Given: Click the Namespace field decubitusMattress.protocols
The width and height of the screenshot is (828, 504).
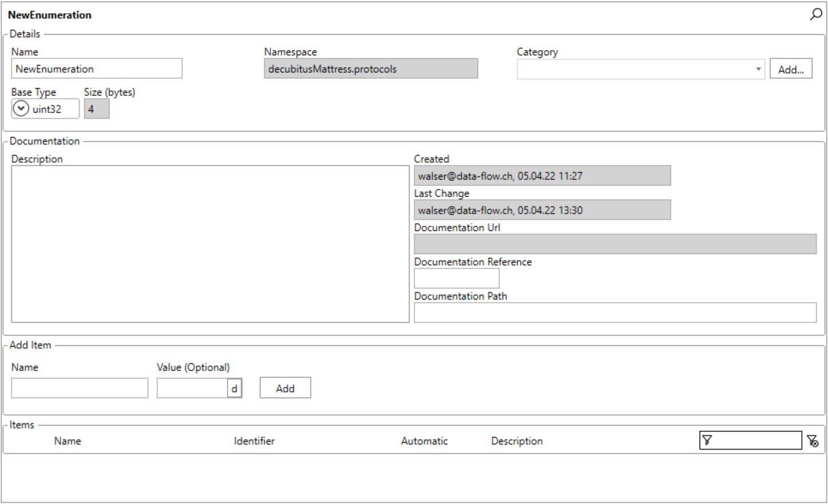Looking at the screenshot, I should [x=371, y=69].
